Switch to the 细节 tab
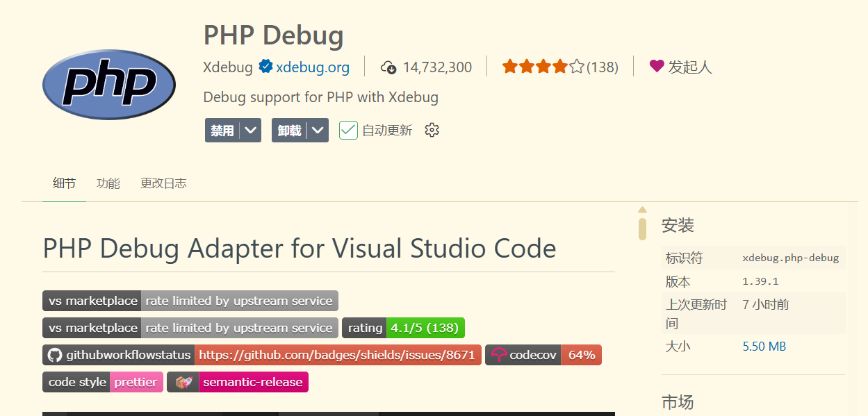This screenshot has width=868, height=416. coord(64,183)
